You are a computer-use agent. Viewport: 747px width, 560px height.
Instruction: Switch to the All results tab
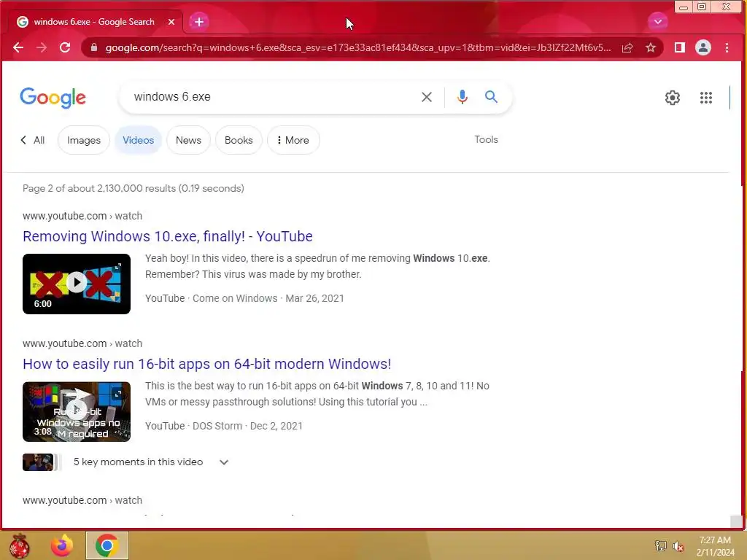(33, 141)
